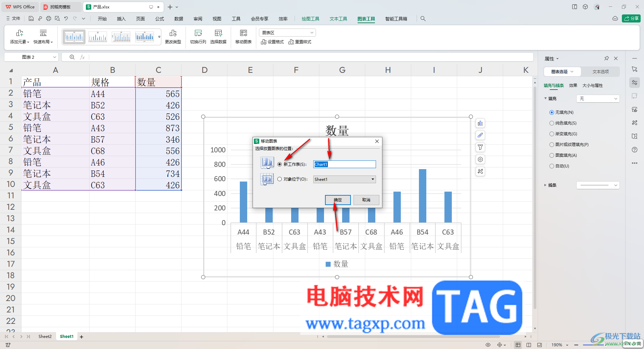Click the print preview icon
The width and height of the screenshot is (644, 349).
pos(57,19)
